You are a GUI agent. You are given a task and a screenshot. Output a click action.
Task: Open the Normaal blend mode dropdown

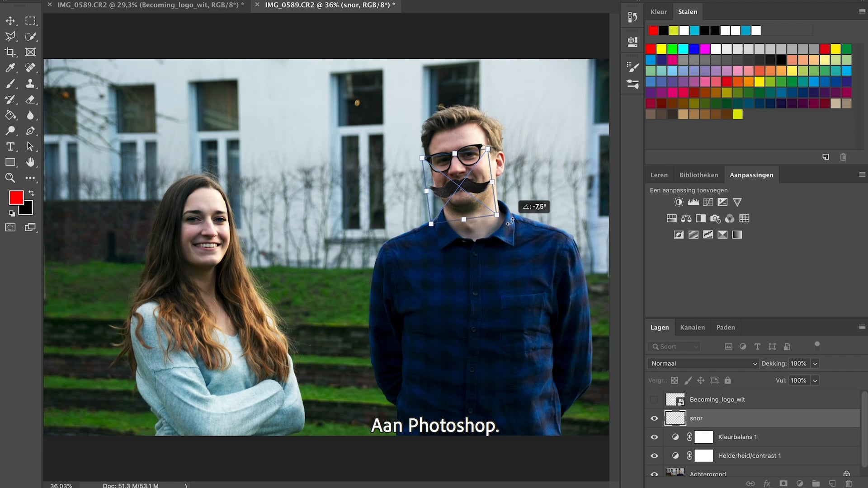tap(703, 364)
